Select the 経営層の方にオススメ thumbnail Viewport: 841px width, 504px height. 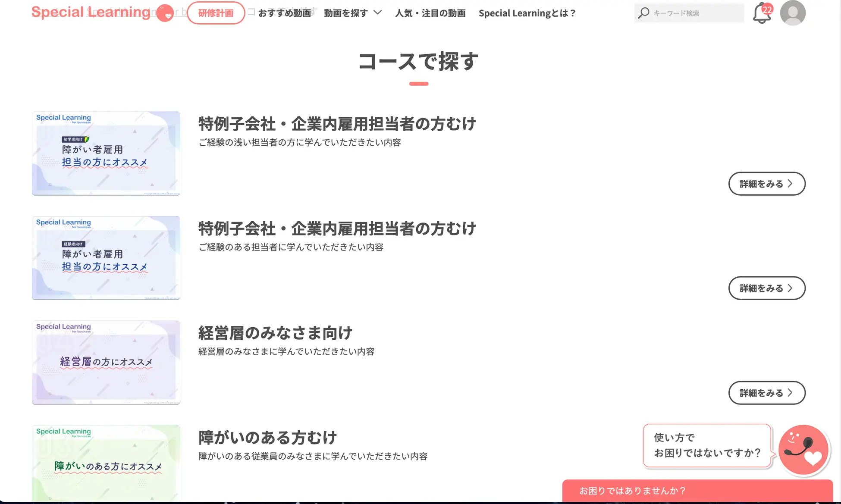point(106,363)
